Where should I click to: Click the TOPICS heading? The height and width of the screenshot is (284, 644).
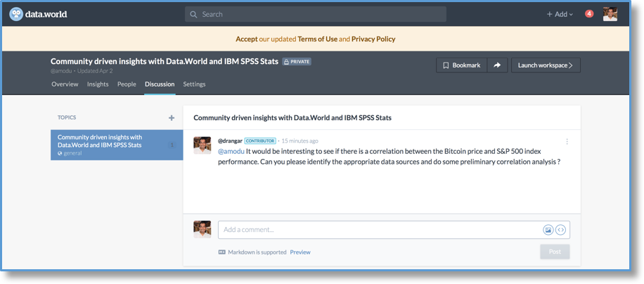point(67,118)
